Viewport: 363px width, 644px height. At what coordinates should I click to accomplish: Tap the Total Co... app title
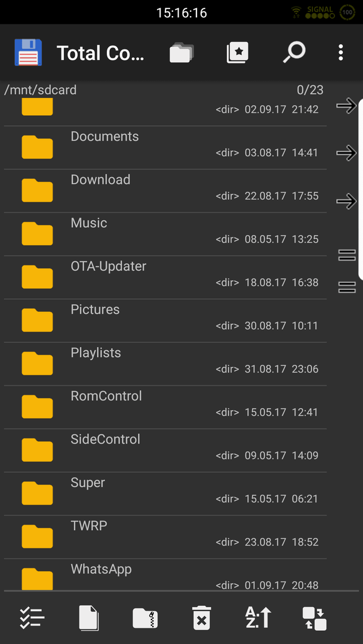100,53
